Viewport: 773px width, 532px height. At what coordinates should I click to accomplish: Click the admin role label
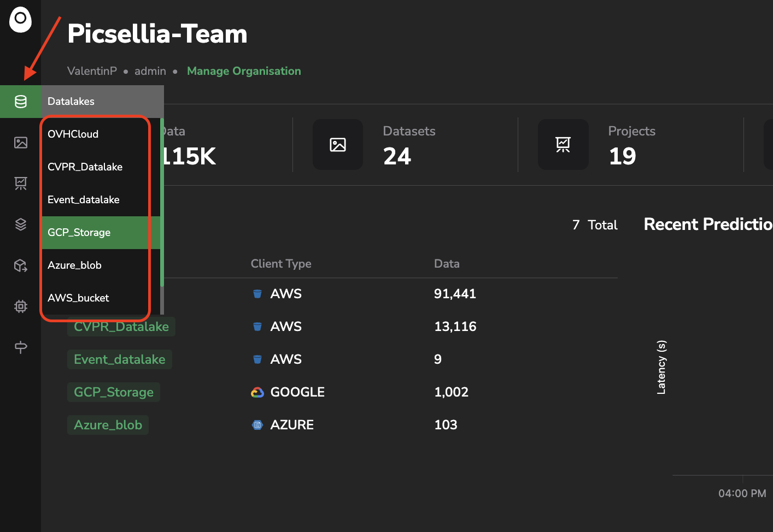[x=150, y=71]
